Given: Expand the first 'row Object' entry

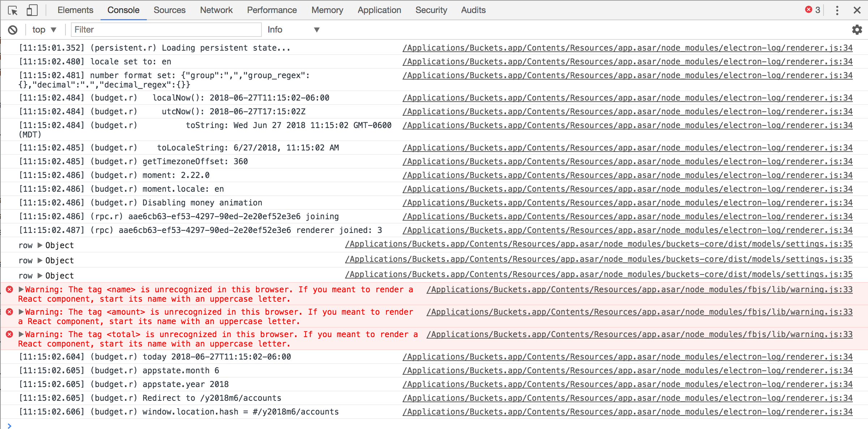Looking at the screenshot, I should tap(39, 245).
